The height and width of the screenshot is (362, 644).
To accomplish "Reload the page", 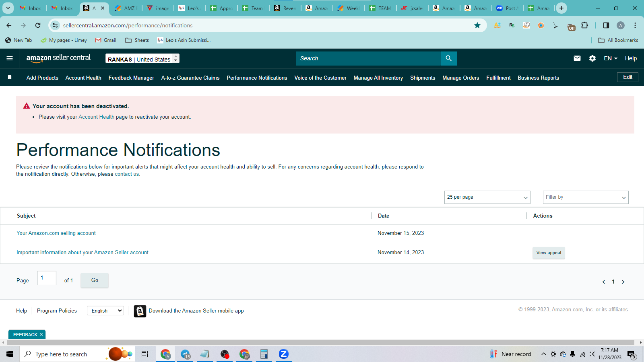I will [38, 25].
